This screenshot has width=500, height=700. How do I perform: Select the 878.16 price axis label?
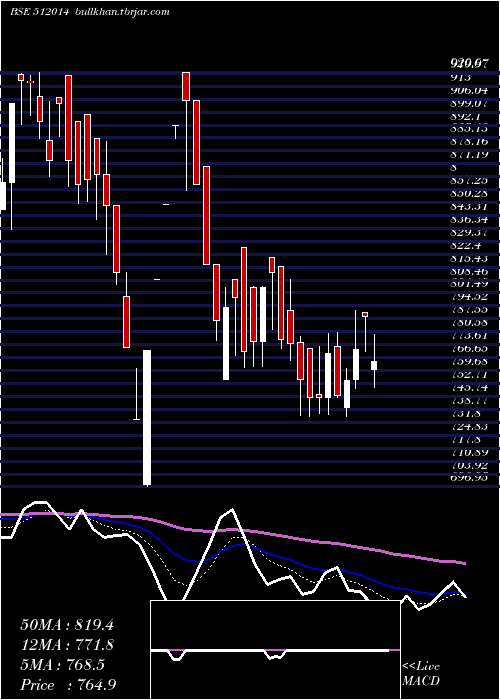click(468, 142)
